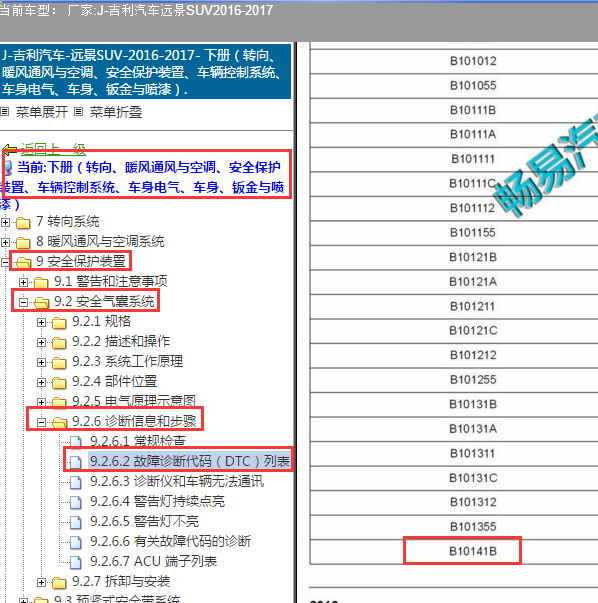The image size is (598, 603).
Task: Expand the 9.2.2 描述和操作 node
Action: tap(42, 342)
